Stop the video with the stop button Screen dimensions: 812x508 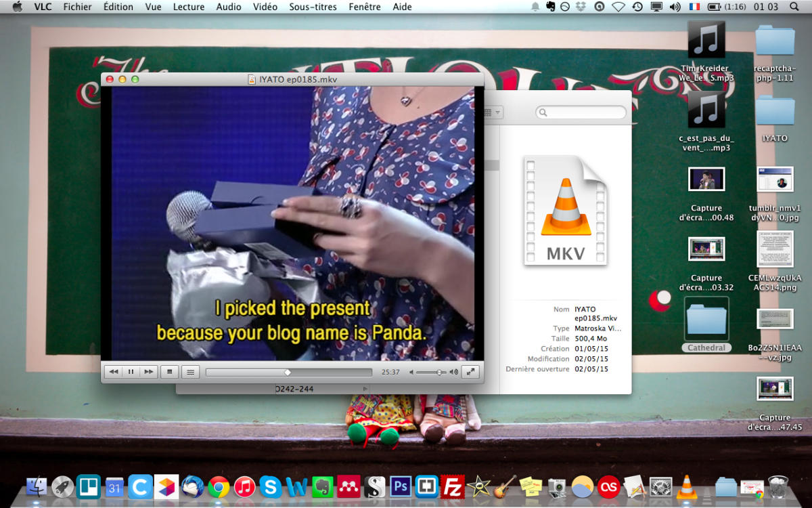(170, 372)
